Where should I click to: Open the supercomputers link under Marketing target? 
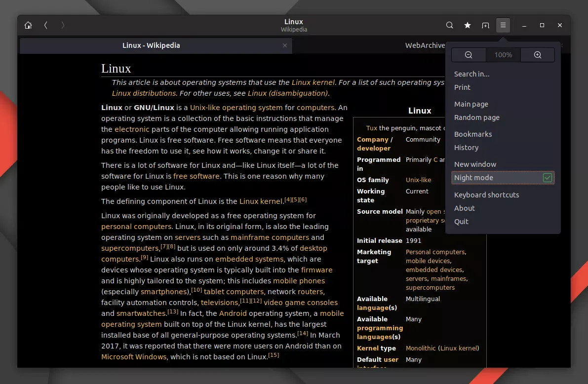coord(430,288)
